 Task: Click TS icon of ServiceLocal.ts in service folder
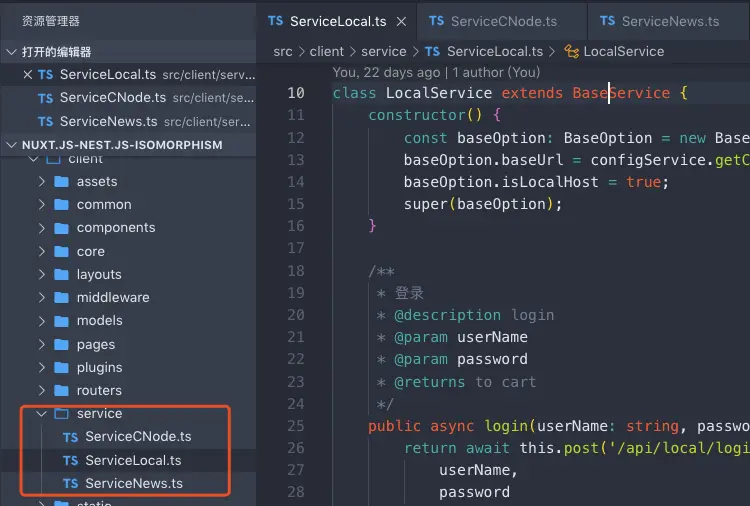click(x=70, y=461)
